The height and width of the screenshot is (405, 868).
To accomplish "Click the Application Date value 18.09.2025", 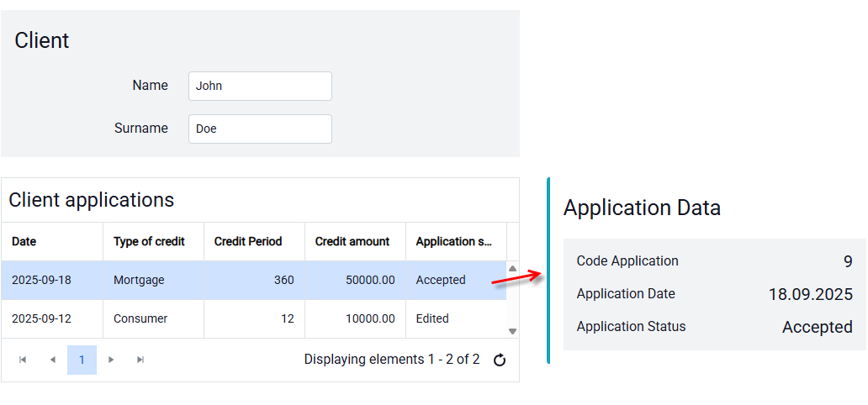I will pos(811,294).
